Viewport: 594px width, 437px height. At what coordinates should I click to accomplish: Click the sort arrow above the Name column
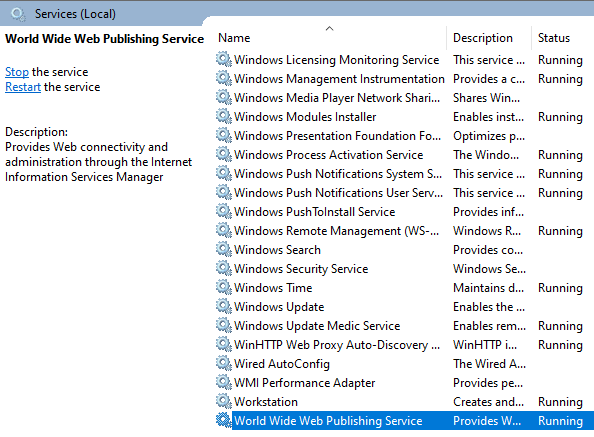(x=330, y=28)
